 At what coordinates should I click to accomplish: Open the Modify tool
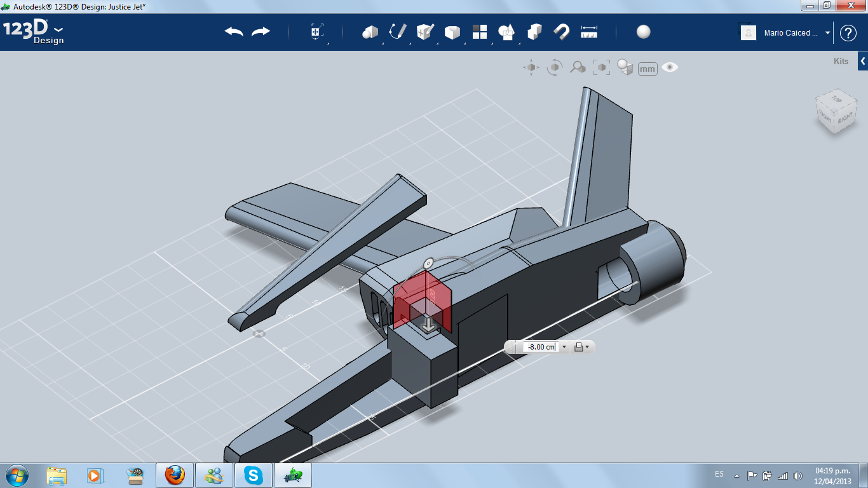pos(452,32)
